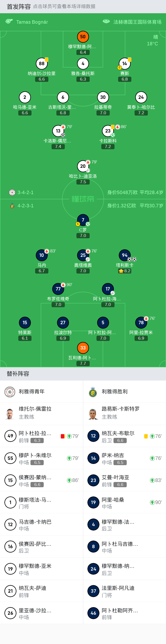Open 法赫德国王国际体育场 stadium link
The image size is (166, 644).
click(x=137, y=22)
